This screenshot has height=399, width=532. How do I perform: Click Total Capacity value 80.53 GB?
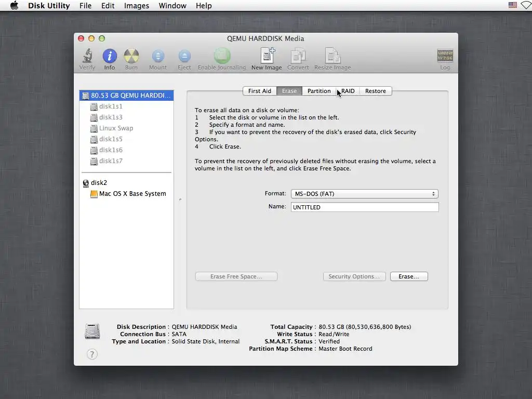pos(365,327)
